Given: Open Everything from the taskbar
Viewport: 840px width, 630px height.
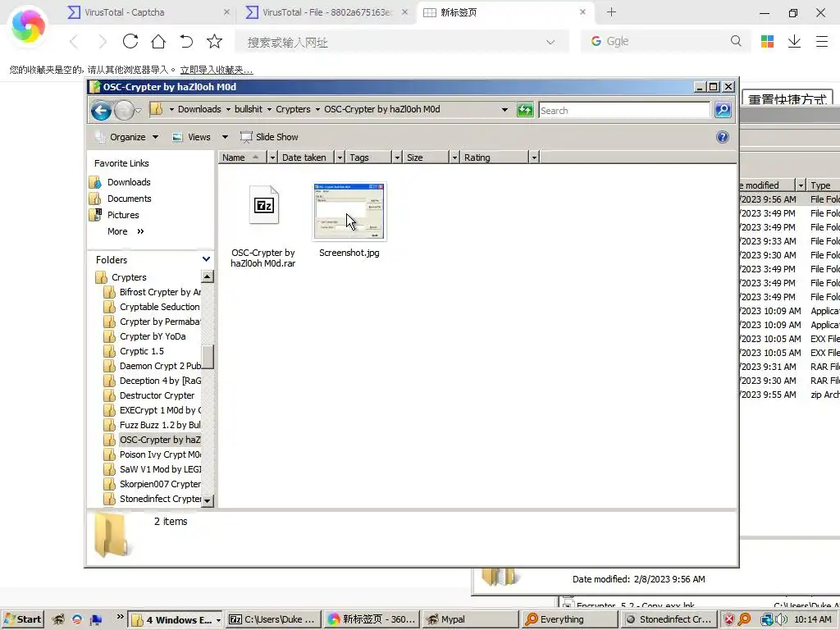Looking at the screenshot, I should click(569, 619).
